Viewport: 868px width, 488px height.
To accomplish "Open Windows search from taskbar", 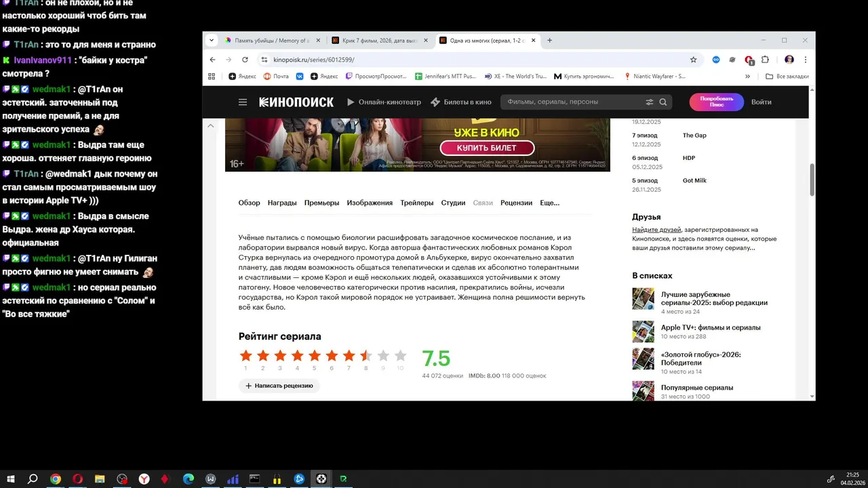I will 33,479.
